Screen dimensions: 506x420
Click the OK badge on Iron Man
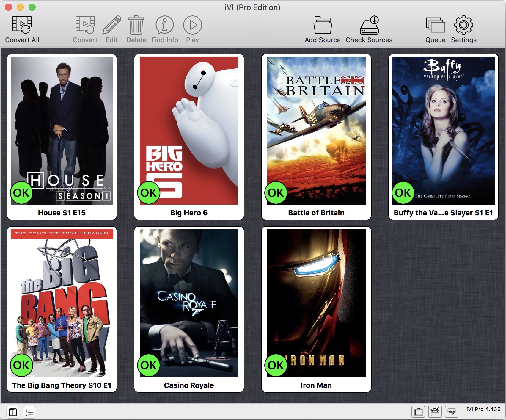(276, 365)
